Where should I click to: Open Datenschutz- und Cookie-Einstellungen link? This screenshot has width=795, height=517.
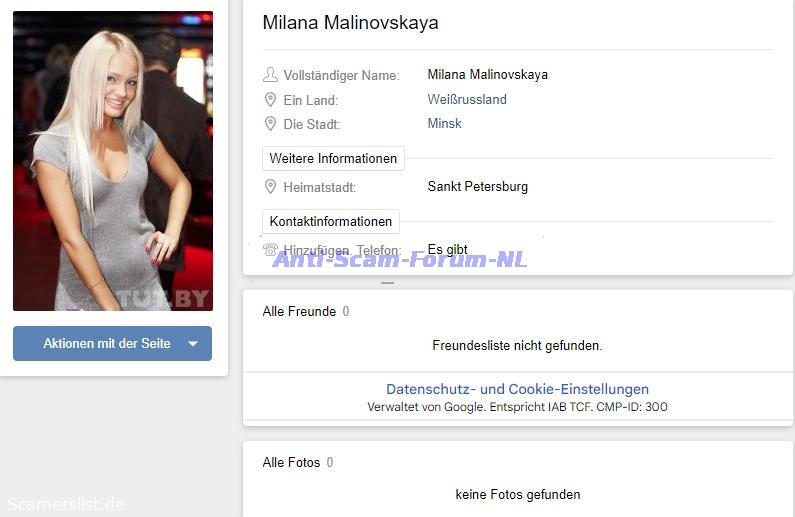pos(517,389)
